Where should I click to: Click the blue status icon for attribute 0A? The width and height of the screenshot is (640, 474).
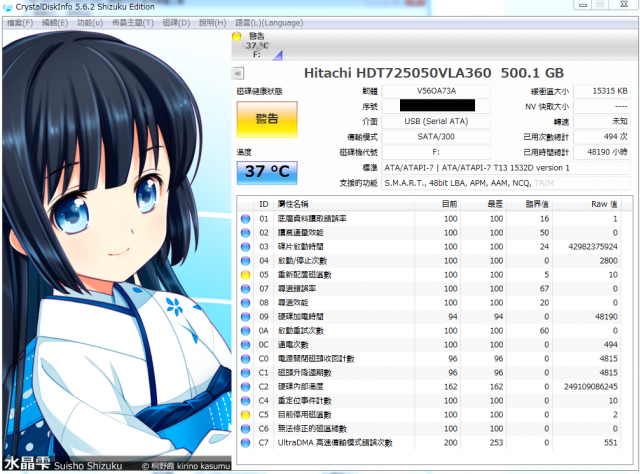245,331
